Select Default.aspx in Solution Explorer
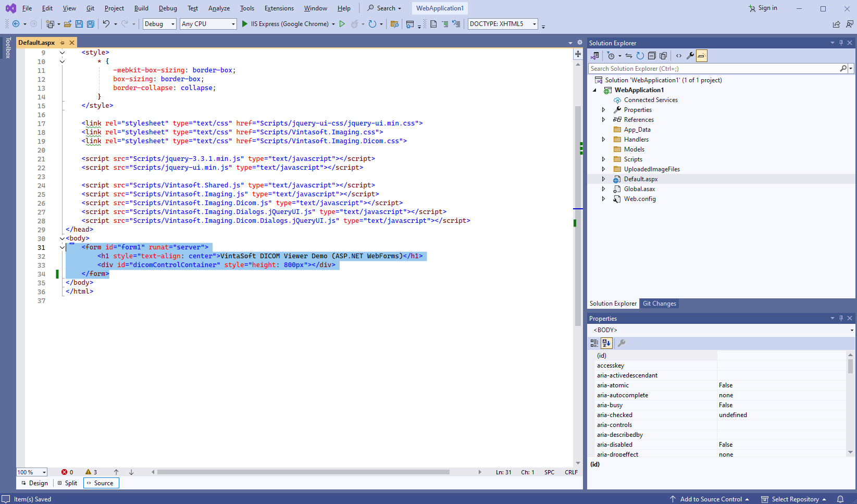This screenshot has height=504, width=857. tap(641, 179)
